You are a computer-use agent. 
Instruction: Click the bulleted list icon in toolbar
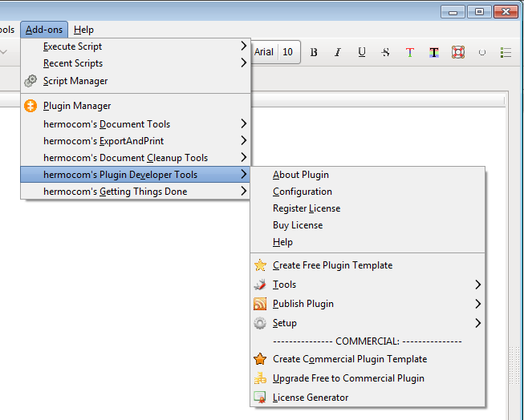pyautogui.click(x=506, y=52)
